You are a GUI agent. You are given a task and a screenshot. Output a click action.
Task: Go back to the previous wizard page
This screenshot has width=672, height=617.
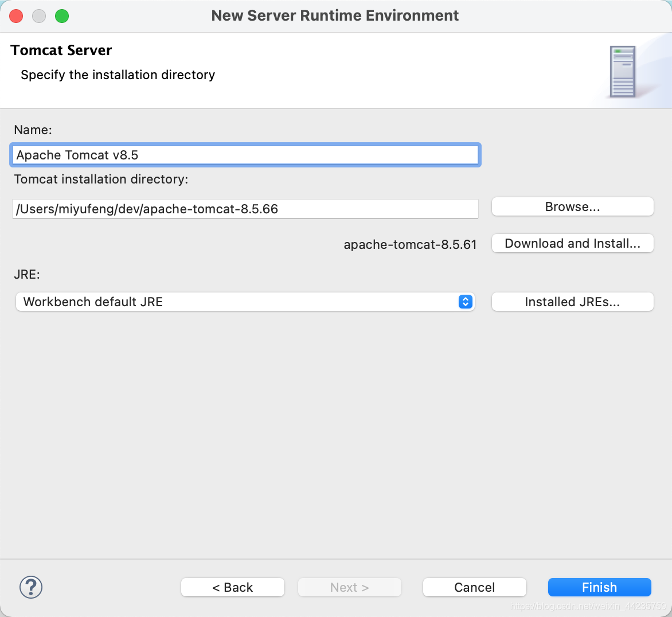(x=232, y=587)
